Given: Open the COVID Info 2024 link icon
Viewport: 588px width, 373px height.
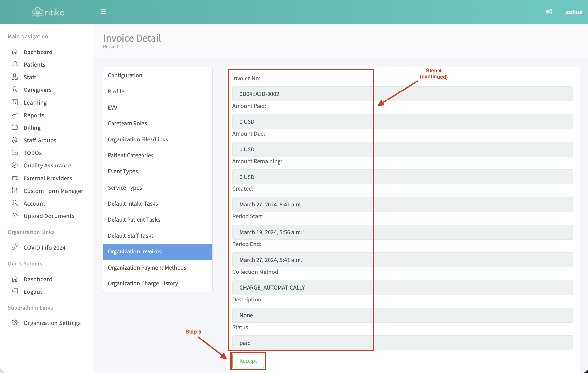Looking at the screenshot, I should [x=15, y=247].
